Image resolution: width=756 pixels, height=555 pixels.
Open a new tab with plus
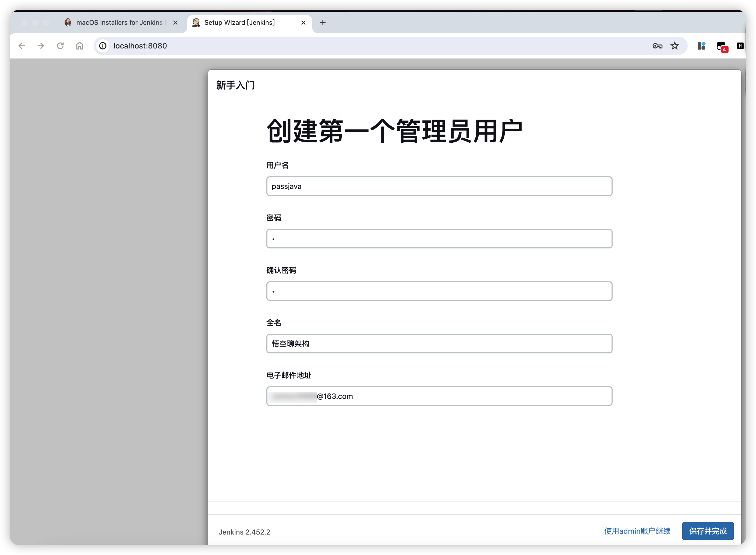(323, 23)
